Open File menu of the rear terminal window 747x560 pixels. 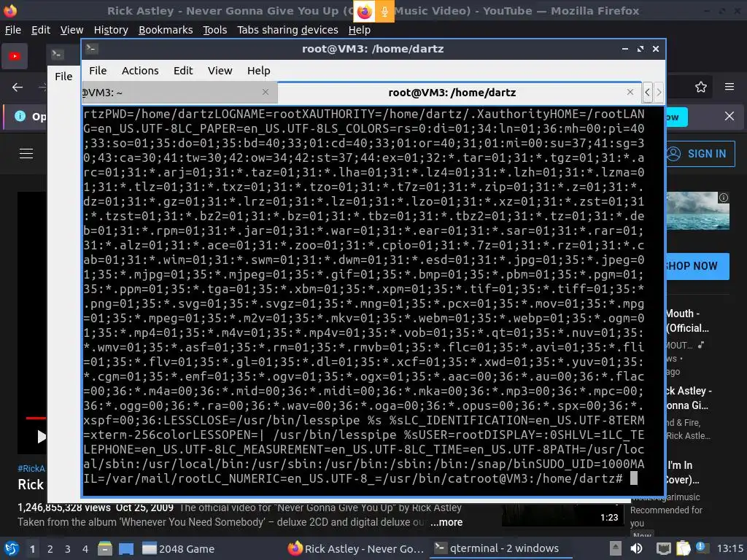click(64, 76)
